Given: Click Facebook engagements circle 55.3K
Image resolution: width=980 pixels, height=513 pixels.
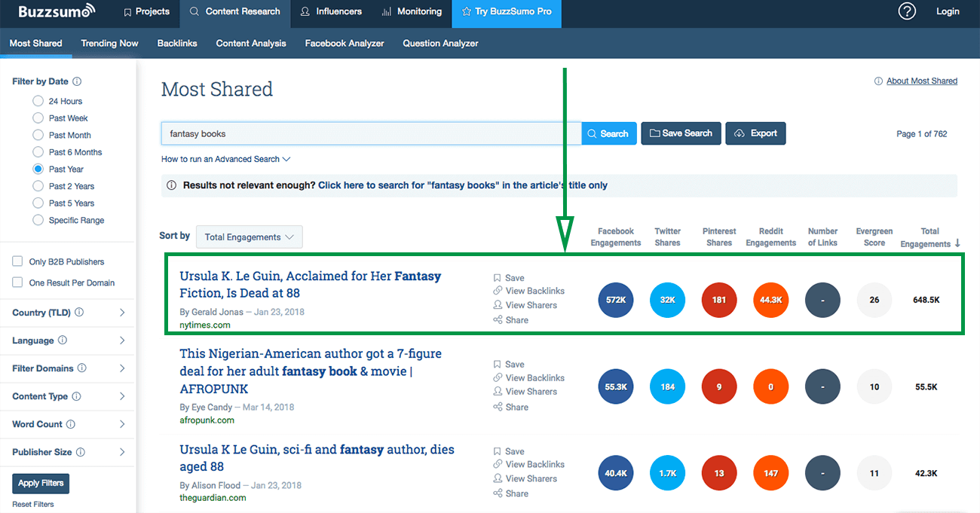Looking at the screenshot, I should pyautogui.click(x=616, y=386).
